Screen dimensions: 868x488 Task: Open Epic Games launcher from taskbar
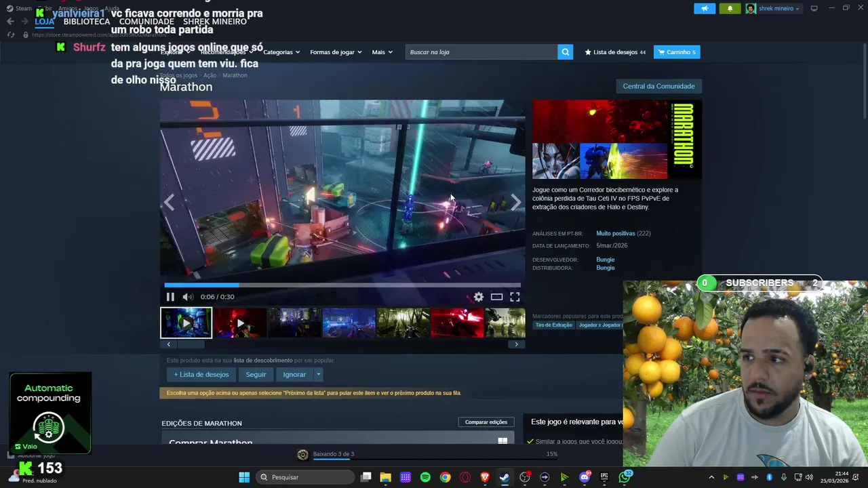tap(604, 477)
